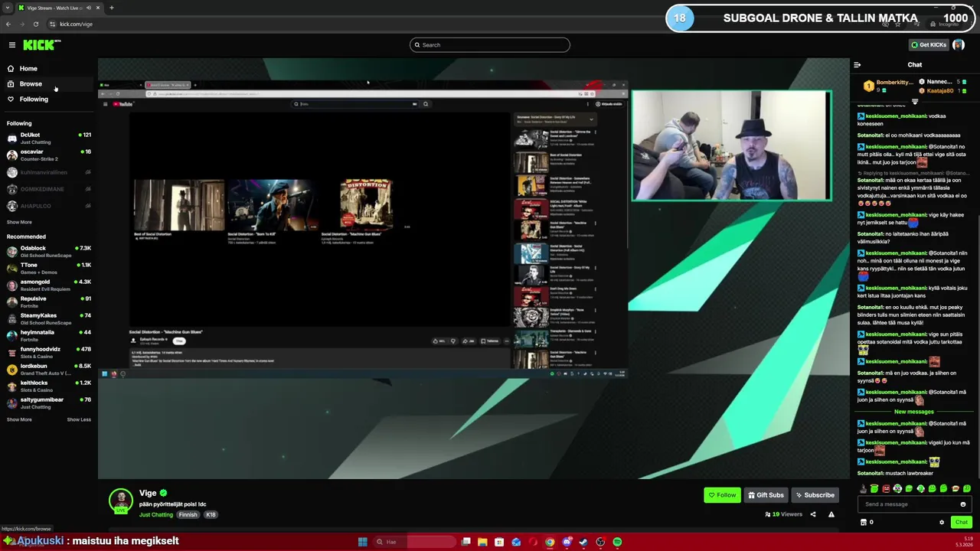Open a new browser tab
The image size is (980, 551).
point(111,8)
